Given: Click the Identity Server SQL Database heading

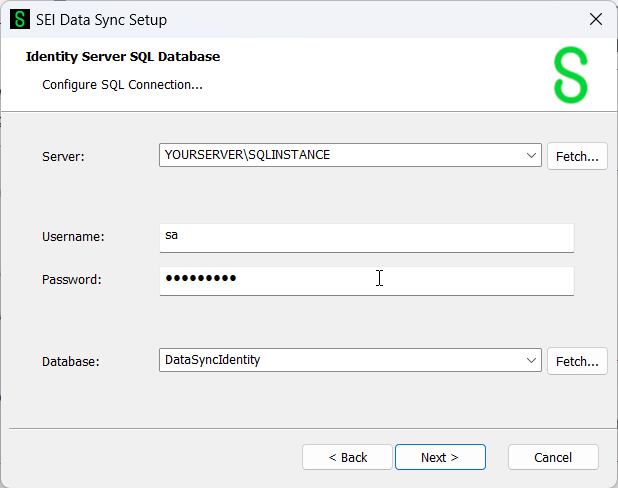Looking at the screenshot, I should (123, 57).
